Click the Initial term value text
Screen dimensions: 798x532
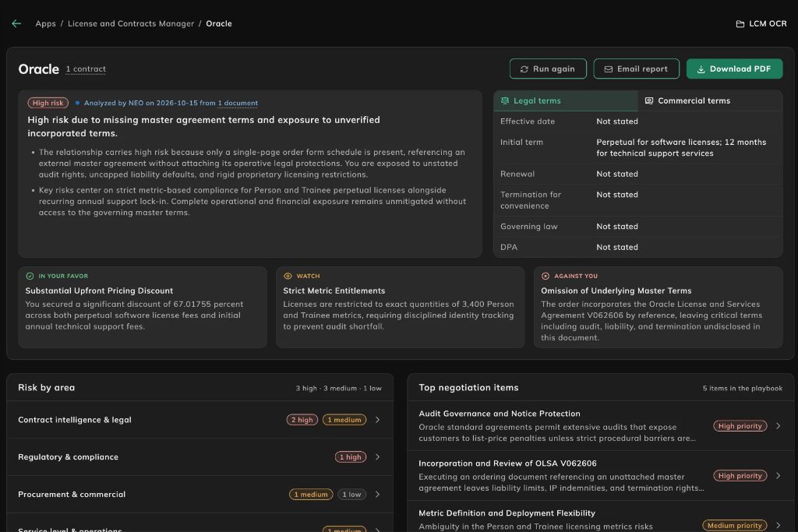pyautogui.click(x=681, y=147)
